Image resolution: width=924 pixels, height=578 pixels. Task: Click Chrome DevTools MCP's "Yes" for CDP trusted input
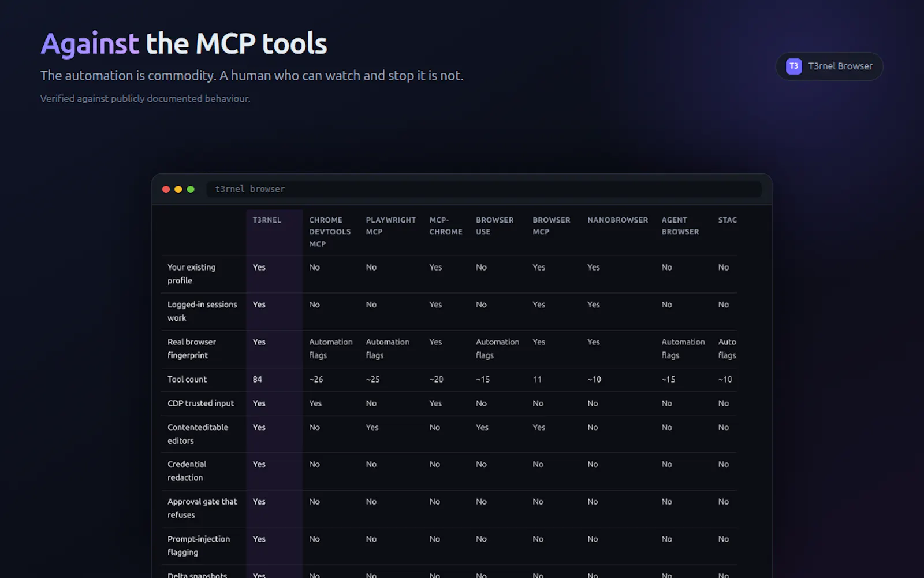pyautogui.click(x=315, y=403)
